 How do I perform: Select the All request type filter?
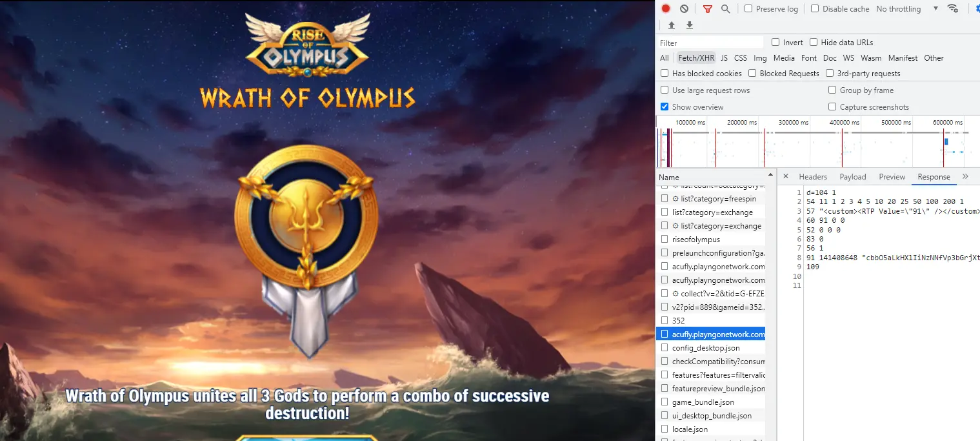[664, 58]
